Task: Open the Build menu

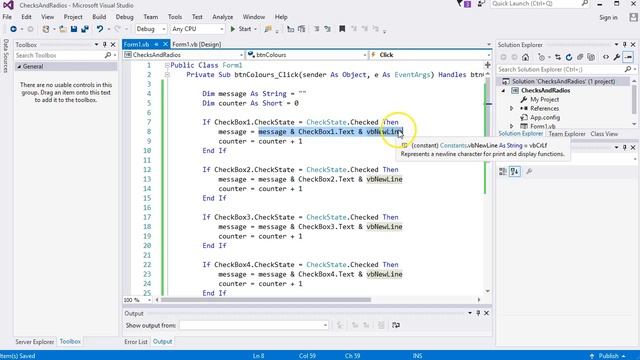Action: pos(99,17)
